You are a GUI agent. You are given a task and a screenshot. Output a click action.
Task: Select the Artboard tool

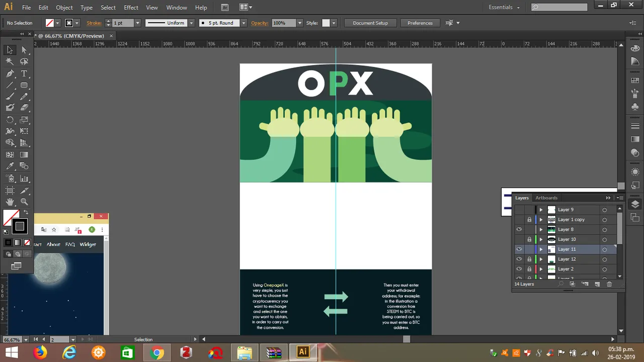pos(10,190)
